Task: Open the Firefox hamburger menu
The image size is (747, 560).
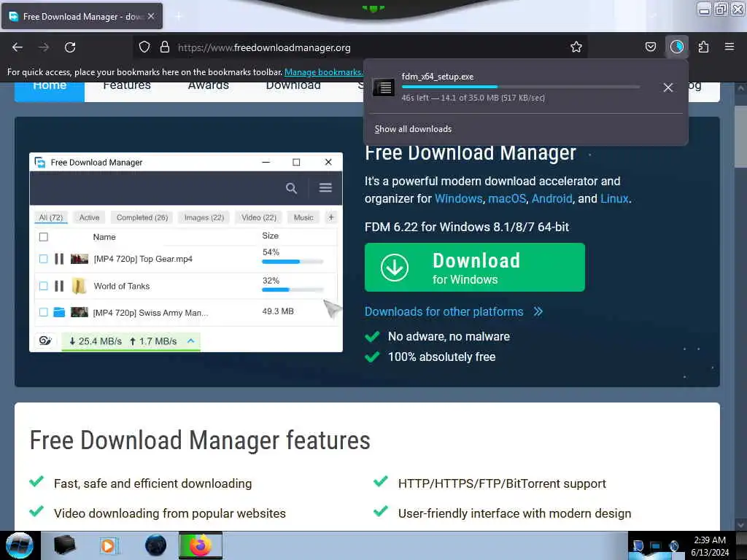Action: coord(729,47)
